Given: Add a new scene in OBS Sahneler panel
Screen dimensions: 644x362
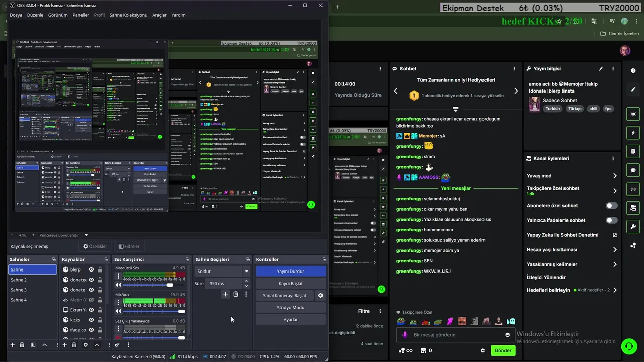Looking at the screenshot, I should pos(13,345).
